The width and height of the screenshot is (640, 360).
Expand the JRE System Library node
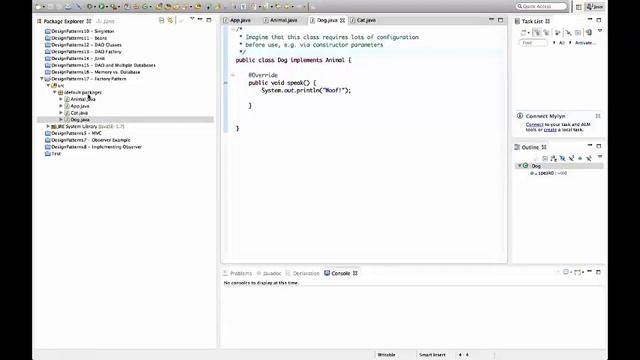(x=48, y=126)
